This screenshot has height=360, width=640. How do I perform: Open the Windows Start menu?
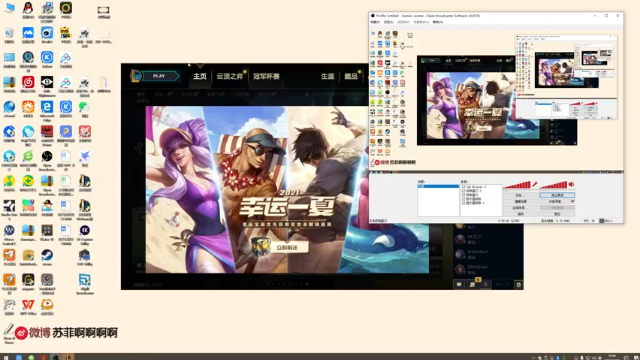(x=6, y=357)
